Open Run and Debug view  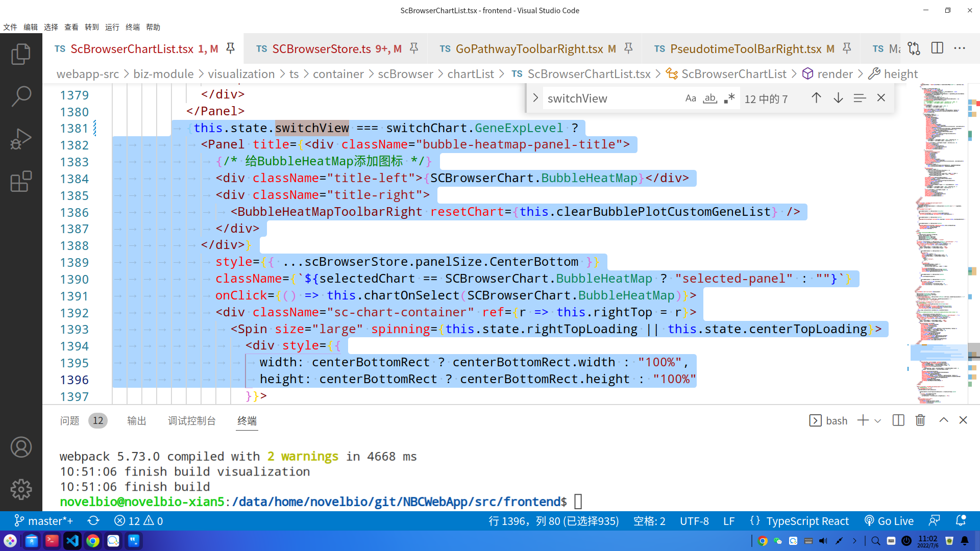point(21,139)
